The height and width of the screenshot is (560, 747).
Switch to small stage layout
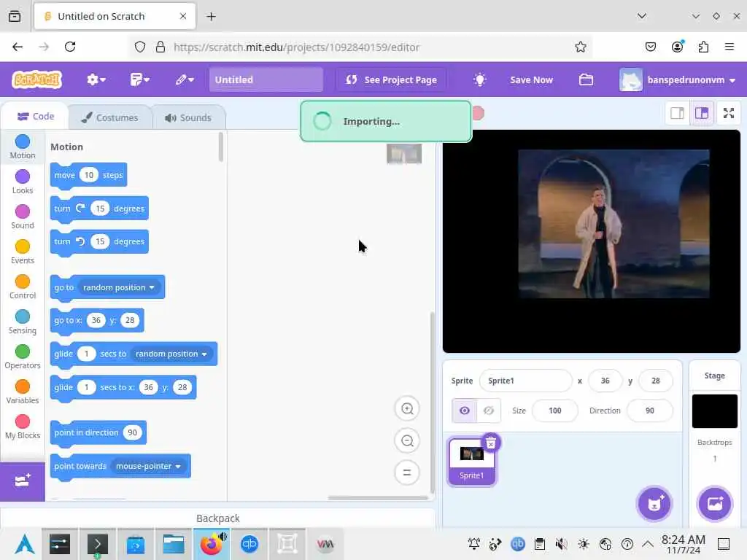[677, 113]
